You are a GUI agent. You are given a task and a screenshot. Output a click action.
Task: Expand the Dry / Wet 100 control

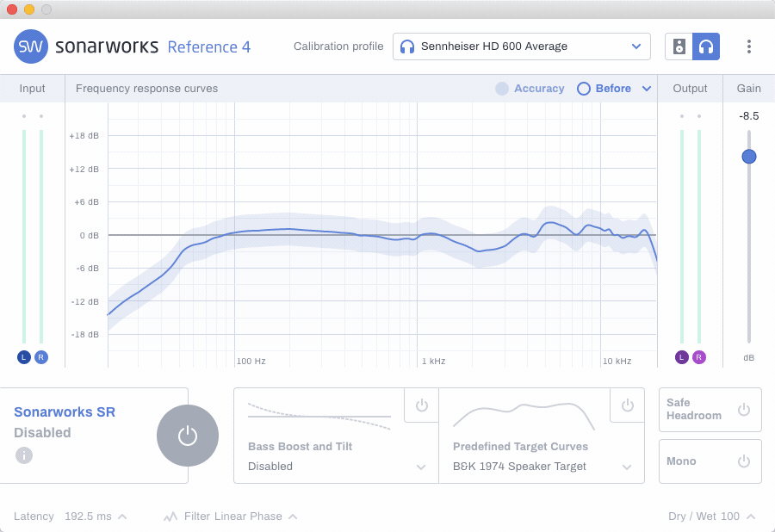(751, 517)
